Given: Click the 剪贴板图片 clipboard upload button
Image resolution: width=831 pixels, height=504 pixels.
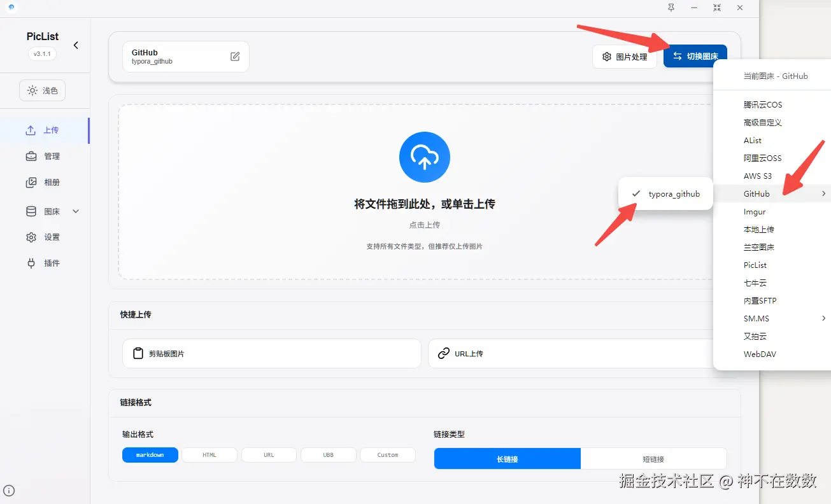Looking at the screenshot, I should pyautogui.click(x=272, y=354).
